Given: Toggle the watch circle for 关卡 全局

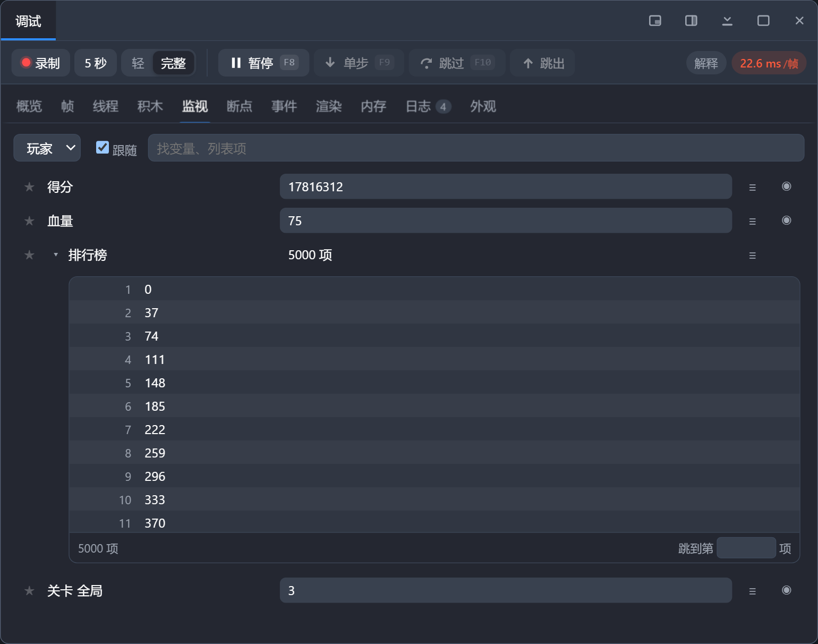Looking at the screenshot, I should click(x=787, y=590).
